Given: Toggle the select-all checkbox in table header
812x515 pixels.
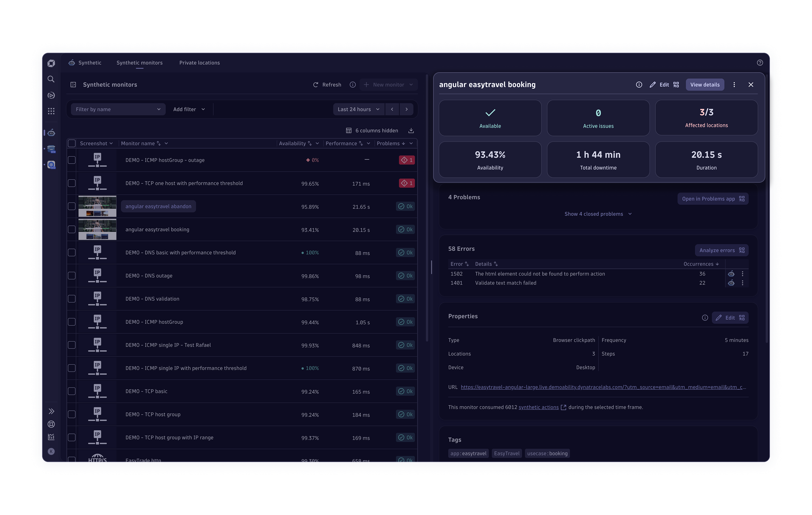Looking at the screenshot, I should (x=72, y=143).
